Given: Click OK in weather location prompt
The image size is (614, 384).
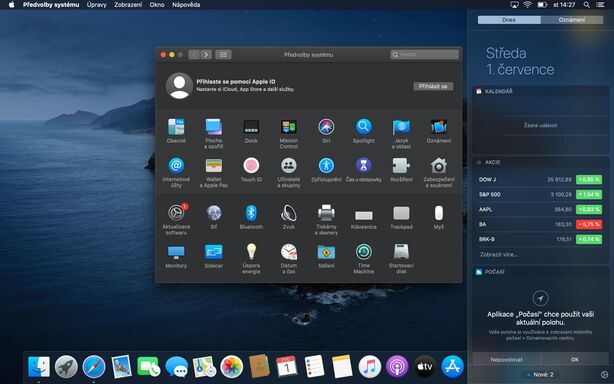Looking at the screenshot, I should point(574,359).
